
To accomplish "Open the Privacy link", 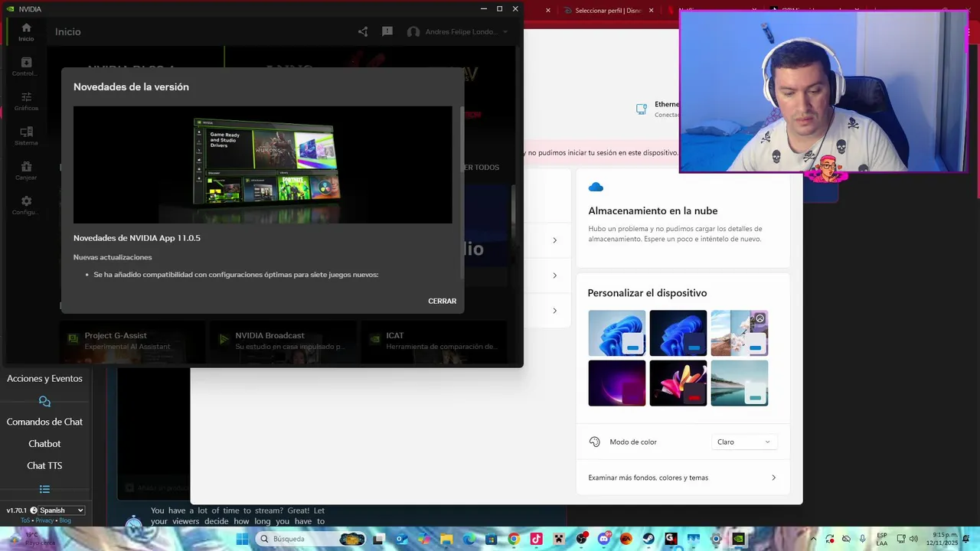I will (44, 520).
